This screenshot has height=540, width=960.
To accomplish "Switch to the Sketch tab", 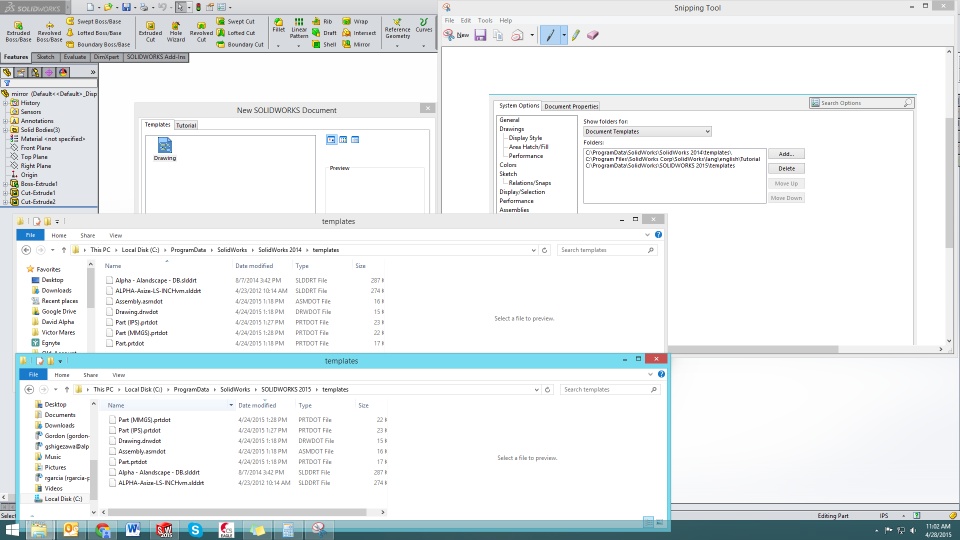I will tap(45, 57).
